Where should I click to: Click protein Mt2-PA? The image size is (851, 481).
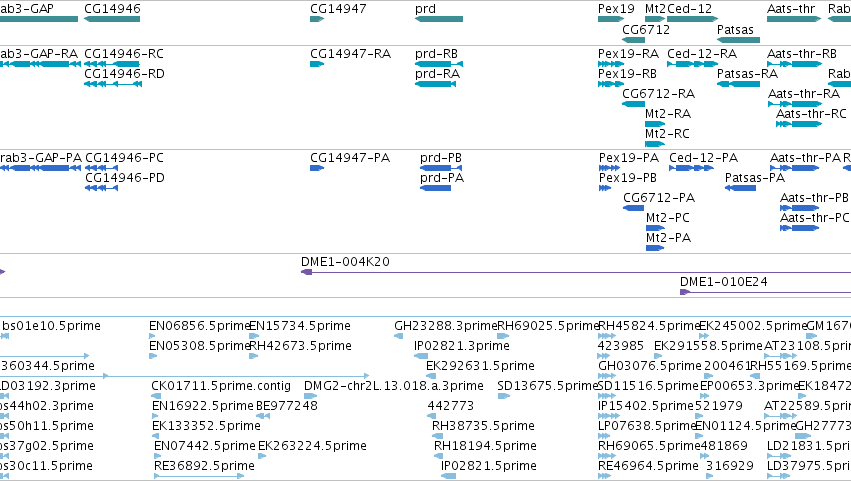(x=655, y=249)
